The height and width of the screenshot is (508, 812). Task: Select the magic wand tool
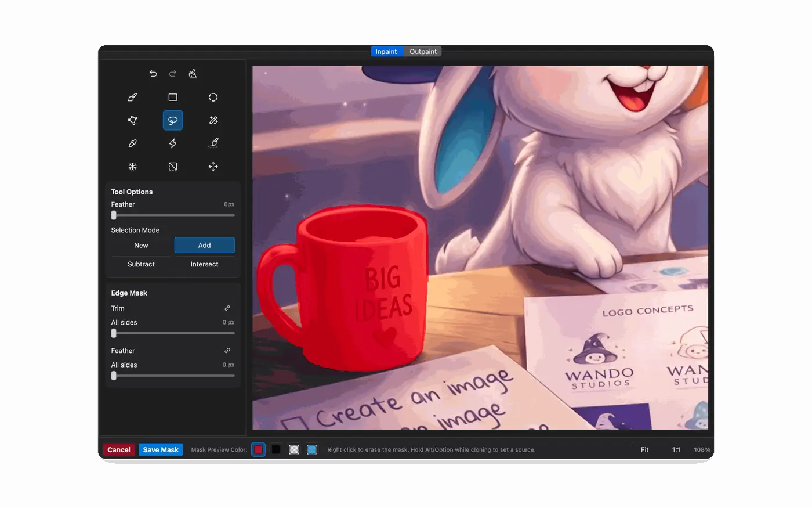213,120
